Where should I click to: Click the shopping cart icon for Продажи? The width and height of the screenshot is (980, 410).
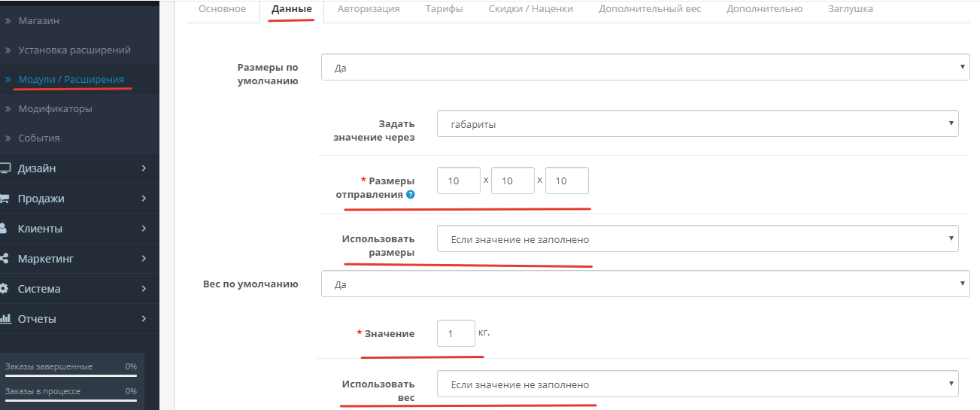click(x=5, y=199)
